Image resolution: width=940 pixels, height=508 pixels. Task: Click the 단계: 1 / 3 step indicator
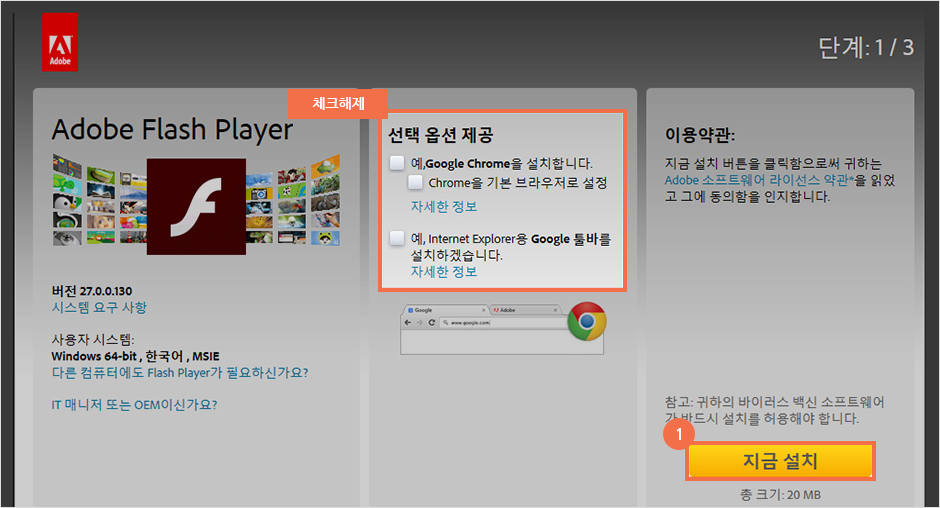(x=866, y=47)
